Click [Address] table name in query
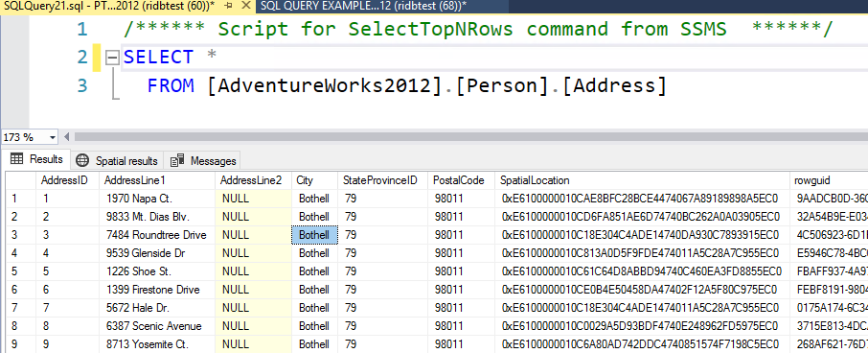This screenshot has height=353, width=868. coord(614,86)
